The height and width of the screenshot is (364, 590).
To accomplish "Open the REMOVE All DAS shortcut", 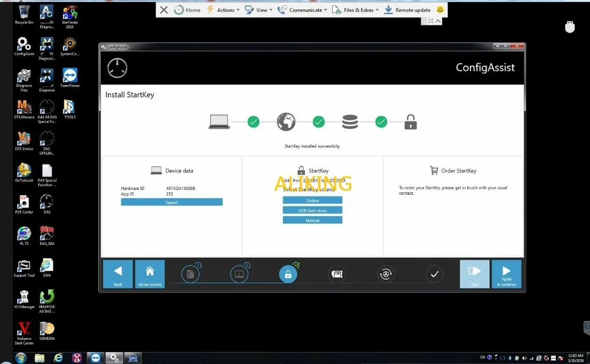I will 47,301.
